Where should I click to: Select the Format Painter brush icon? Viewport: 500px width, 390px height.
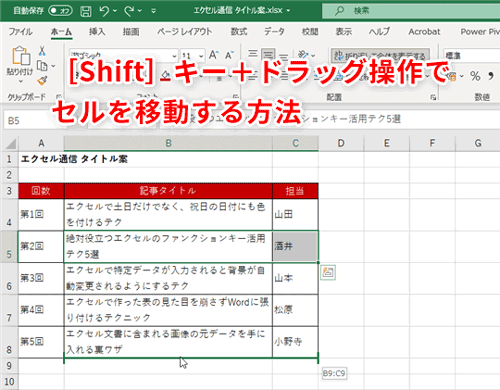point(42,81)
